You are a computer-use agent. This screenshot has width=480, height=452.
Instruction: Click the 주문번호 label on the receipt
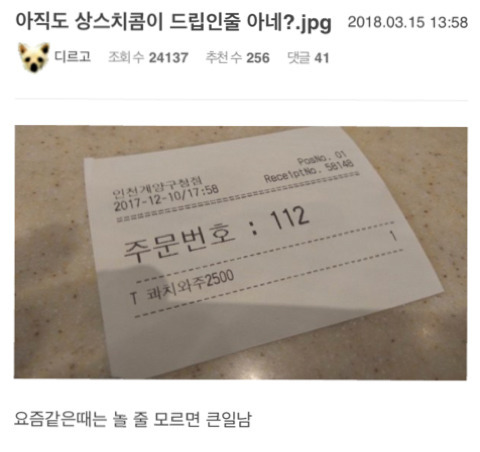pos(179,242)
